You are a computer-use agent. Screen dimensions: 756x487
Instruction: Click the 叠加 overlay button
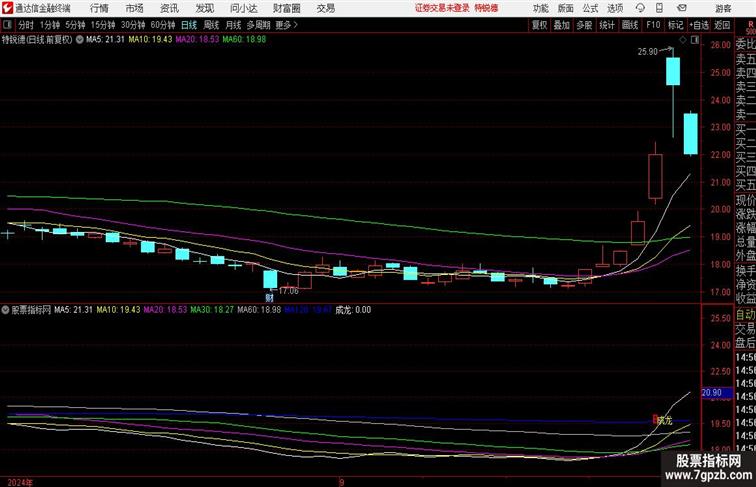(x=561, y=25)
